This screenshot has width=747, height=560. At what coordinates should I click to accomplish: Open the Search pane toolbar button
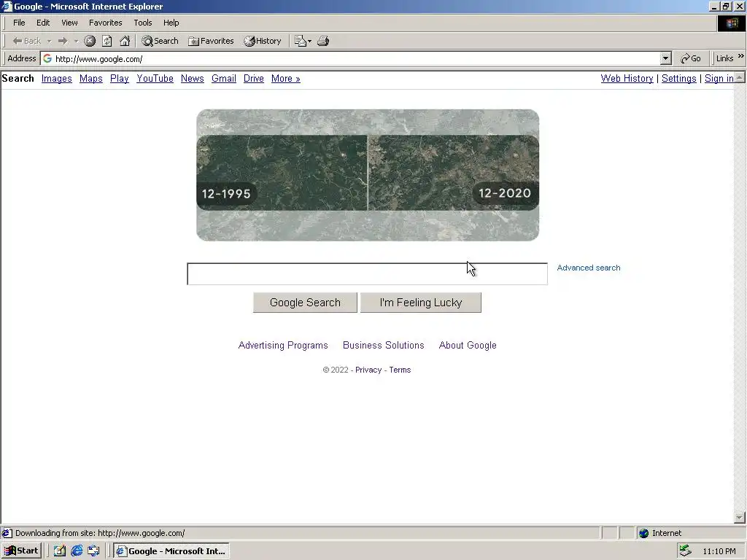coord(160,41)
